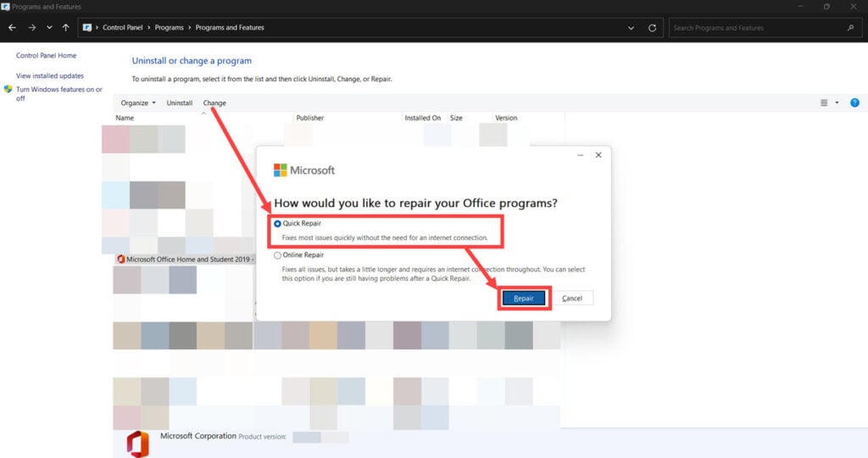Click Microsoft Corporation text in details pane
The height and width of the screenshot is (458, 868).
pyautogui.click(x=198, y=436)
